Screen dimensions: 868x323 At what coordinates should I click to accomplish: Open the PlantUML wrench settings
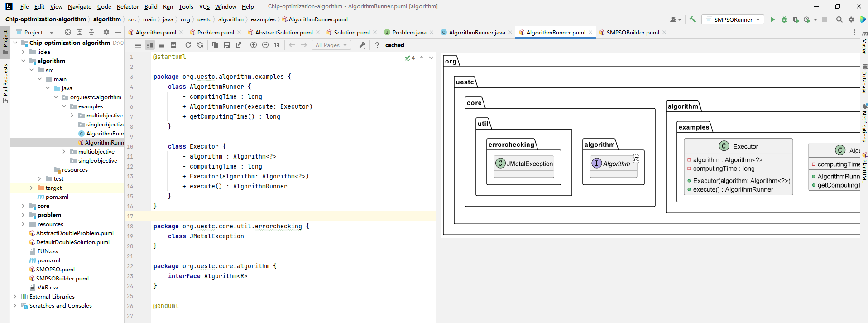[x=362, y=45]
